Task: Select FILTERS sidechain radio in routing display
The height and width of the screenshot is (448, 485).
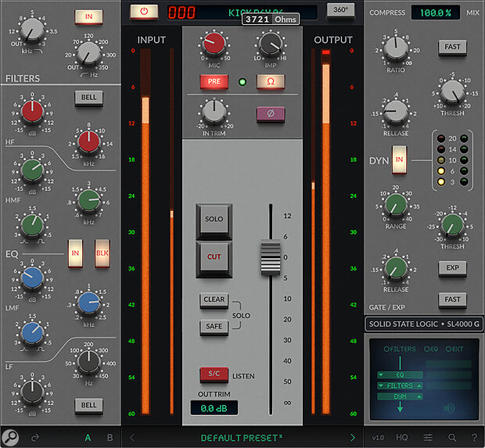Action: tap(400, 349)
